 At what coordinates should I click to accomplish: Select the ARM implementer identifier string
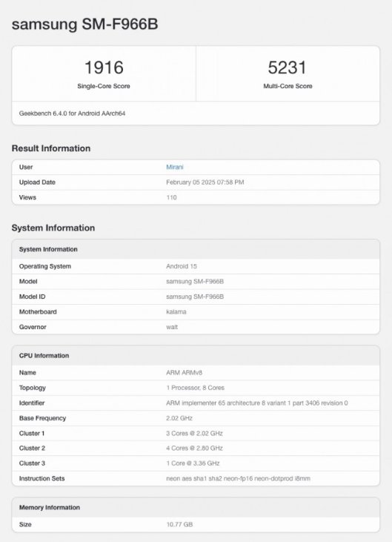point(257,403)
